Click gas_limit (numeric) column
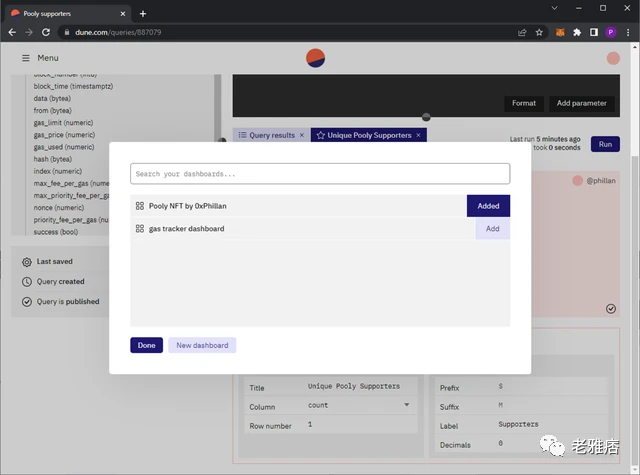 click(x=63, y=123)
